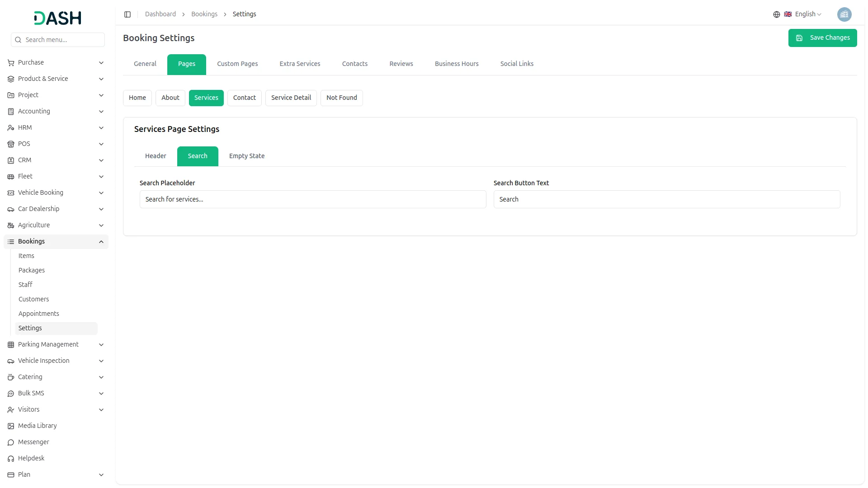
Task: Switch to the Business Hours tab
Action: coord(456,64)
